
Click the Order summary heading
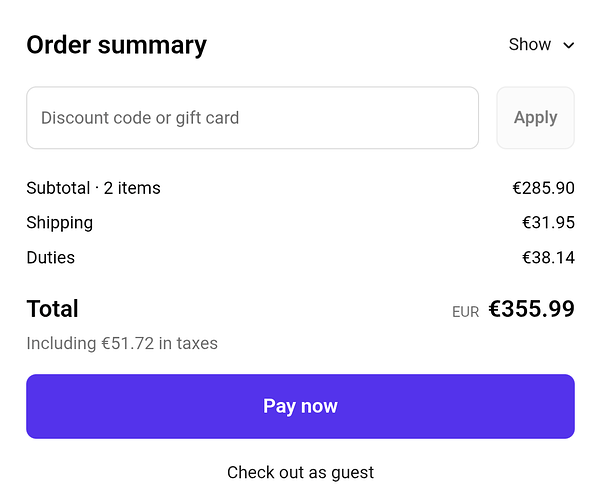116,45
